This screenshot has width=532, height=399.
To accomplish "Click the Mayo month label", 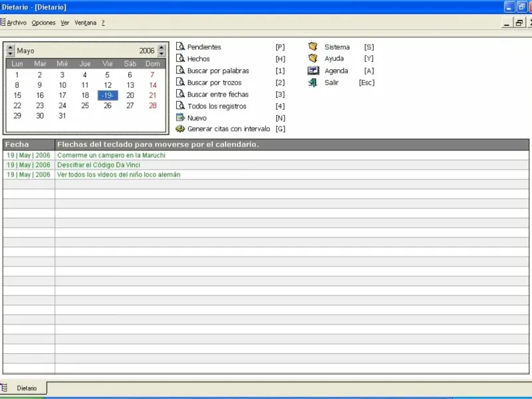I will click(25, 51).
